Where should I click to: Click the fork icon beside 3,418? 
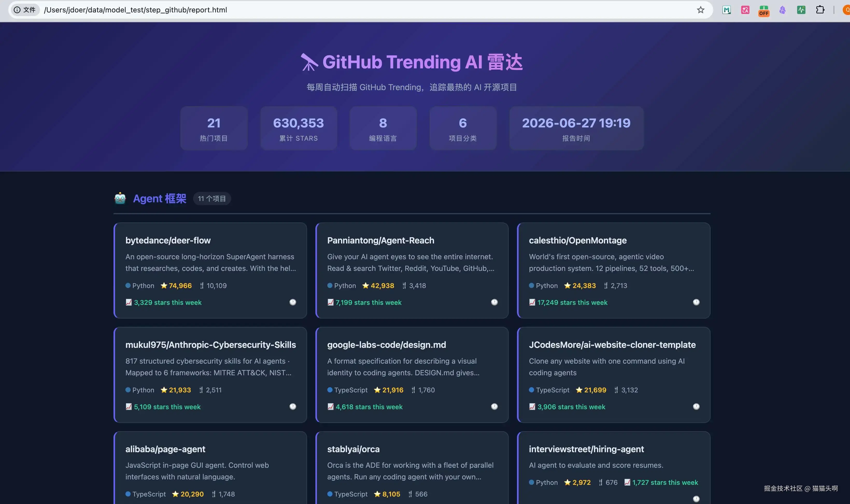404,286
